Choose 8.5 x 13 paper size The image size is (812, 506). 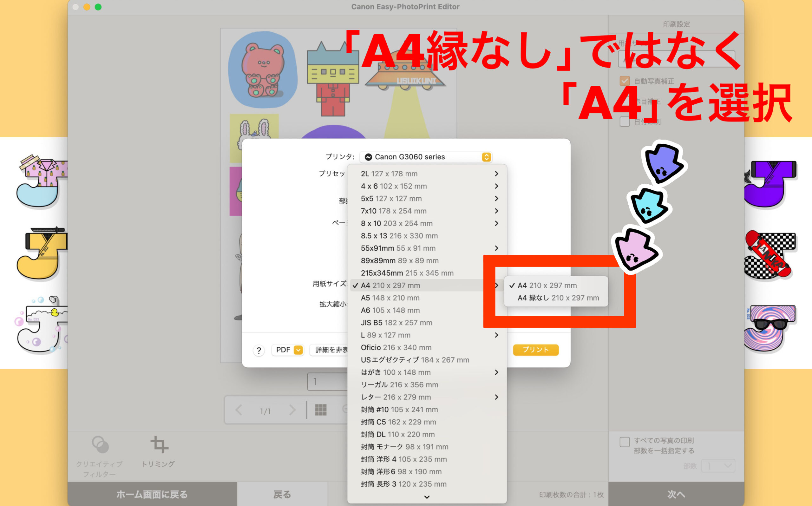(427, 236)
